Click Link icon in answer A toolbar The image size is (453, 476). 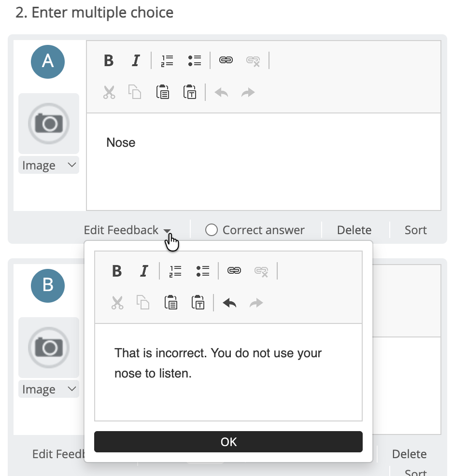coord(226,60)
